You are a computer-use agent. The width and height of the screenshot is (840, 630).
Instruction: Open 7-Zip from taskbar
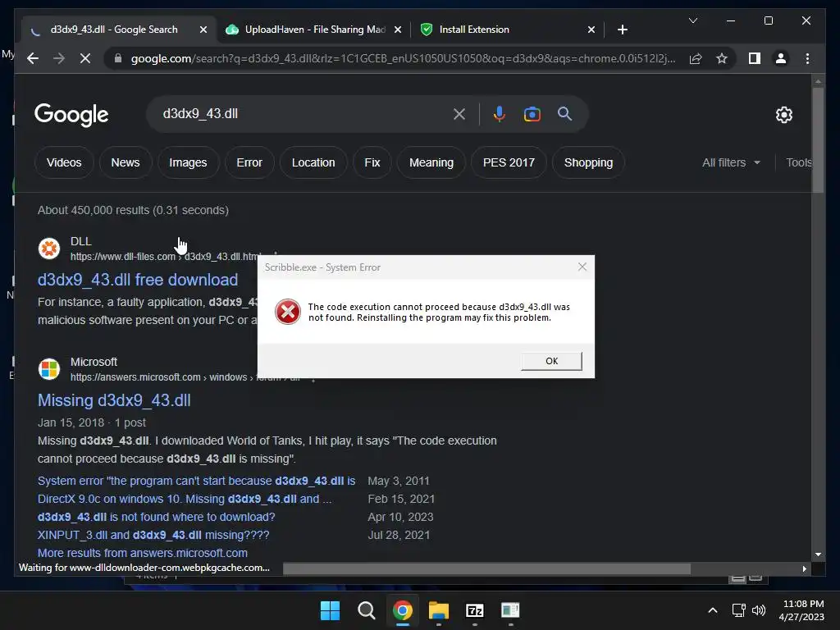click(x=475, y=610)
